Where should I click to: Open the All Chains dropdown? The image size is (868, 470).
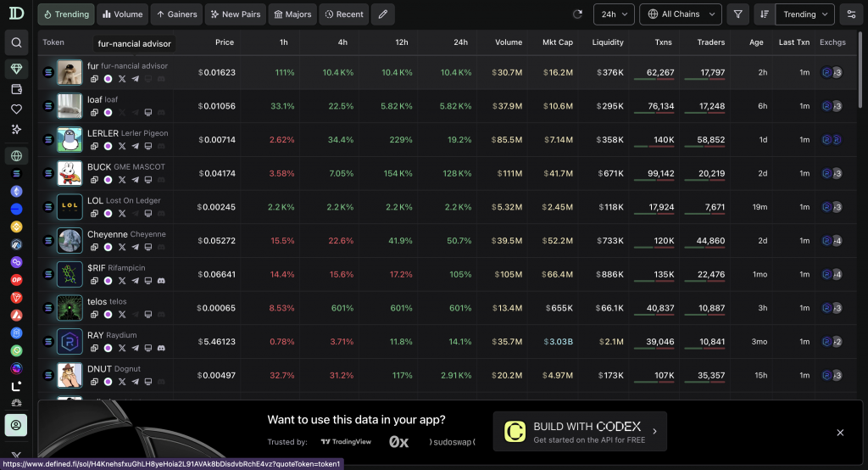(680, 14)
